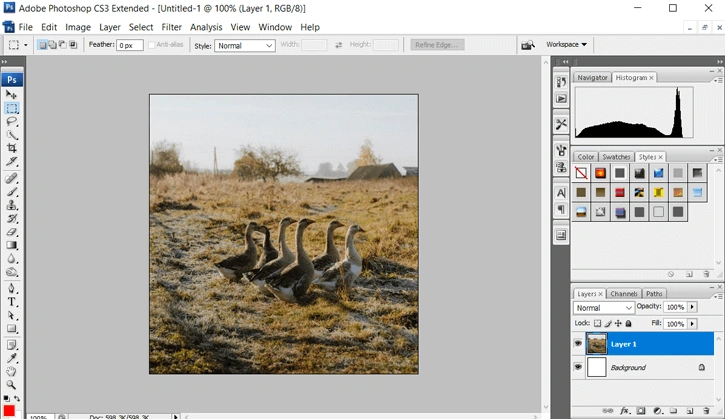Open the Tool Presets panel icon

[561, 124]
